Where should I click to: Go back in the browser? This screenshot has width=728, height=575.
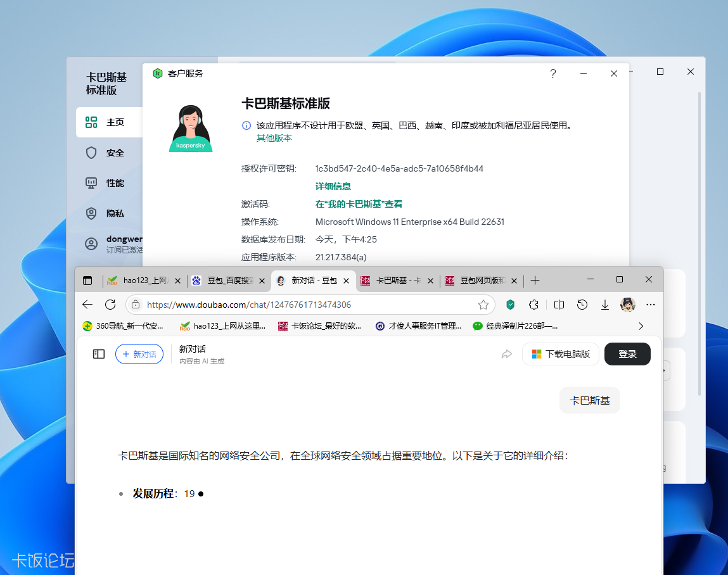point(87,305)
